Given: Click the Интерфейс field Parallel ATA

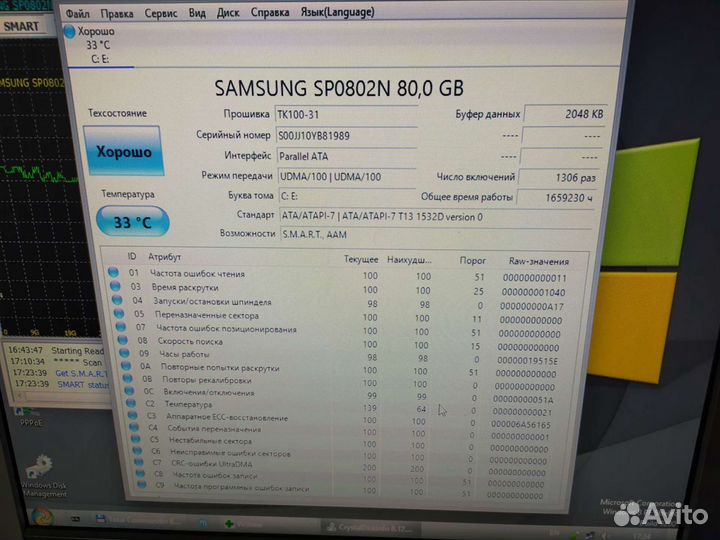Looking at the screenshot, I should 346,156.
